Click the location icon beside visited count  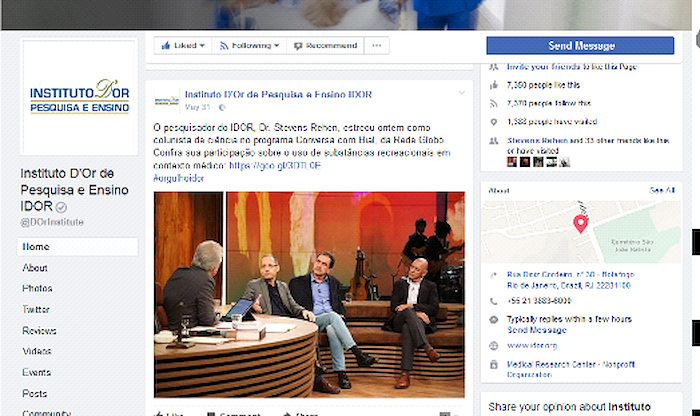tap(494, 122)
